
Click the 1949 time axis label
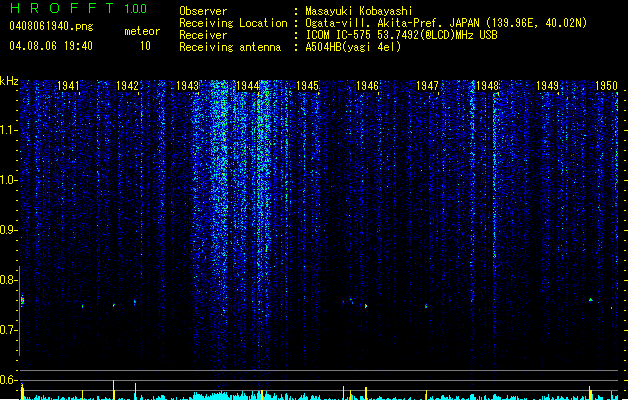point(548,86)
